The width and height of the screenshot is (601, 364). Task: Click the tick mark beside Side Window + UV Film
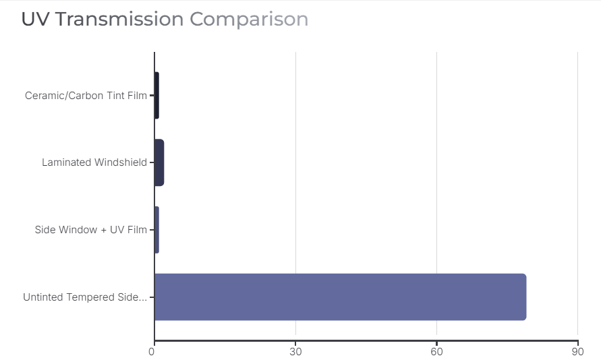151,230
